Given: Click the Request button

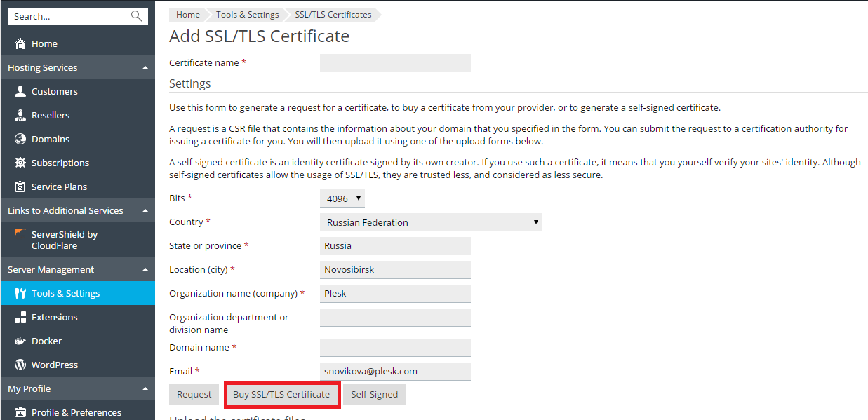Looking at the screenshot, I should coord(194,394).
